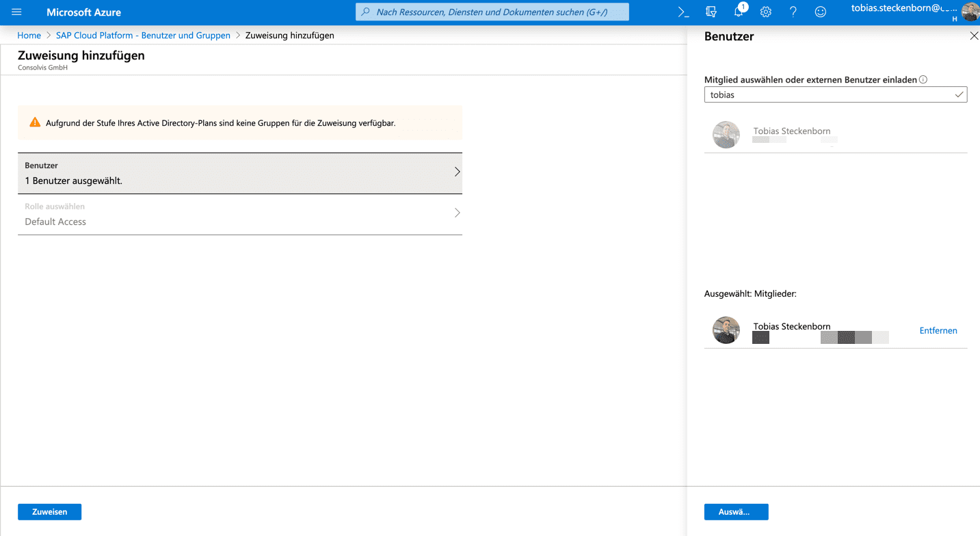
Task: Select Tobias Steckenborn in search results
Action: click(x=836, y=135)
